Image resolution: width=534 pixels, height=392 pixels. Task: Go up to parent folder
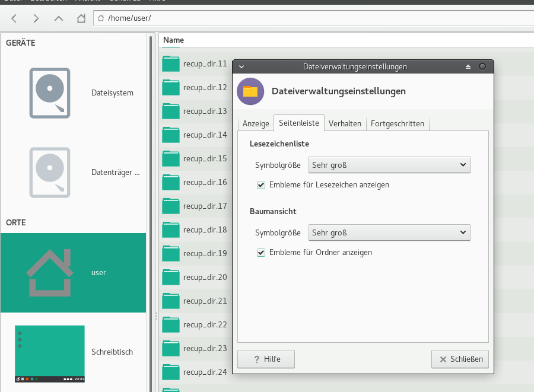click(58, 18)
